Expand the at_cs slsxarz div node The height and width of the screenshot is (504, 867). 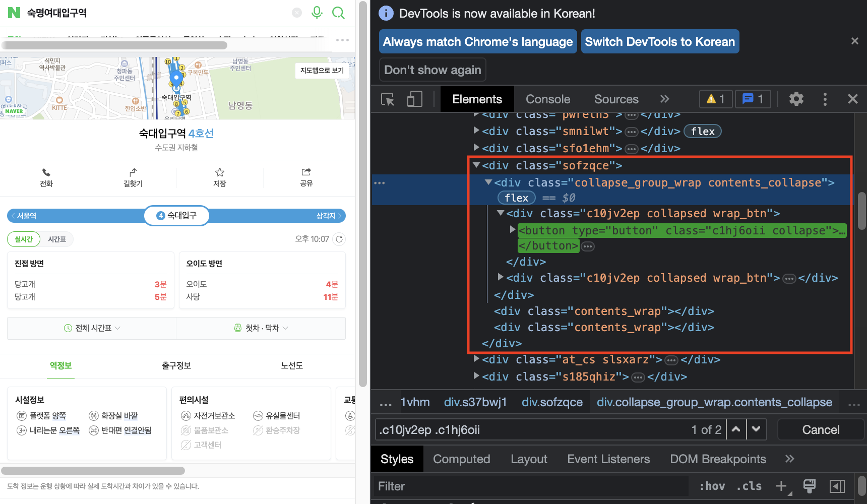pyautogui.click(x=476, y=359)
